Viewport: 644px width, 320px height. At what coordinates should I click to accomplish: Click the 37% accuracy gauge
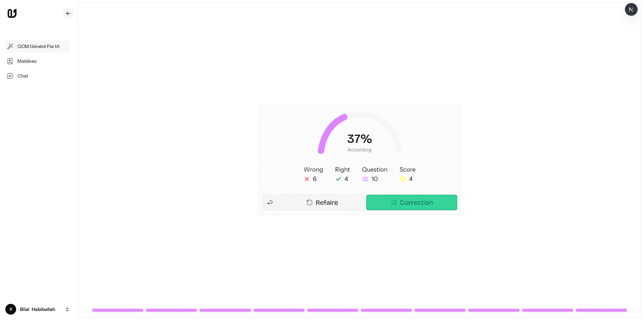pos(360,133)
